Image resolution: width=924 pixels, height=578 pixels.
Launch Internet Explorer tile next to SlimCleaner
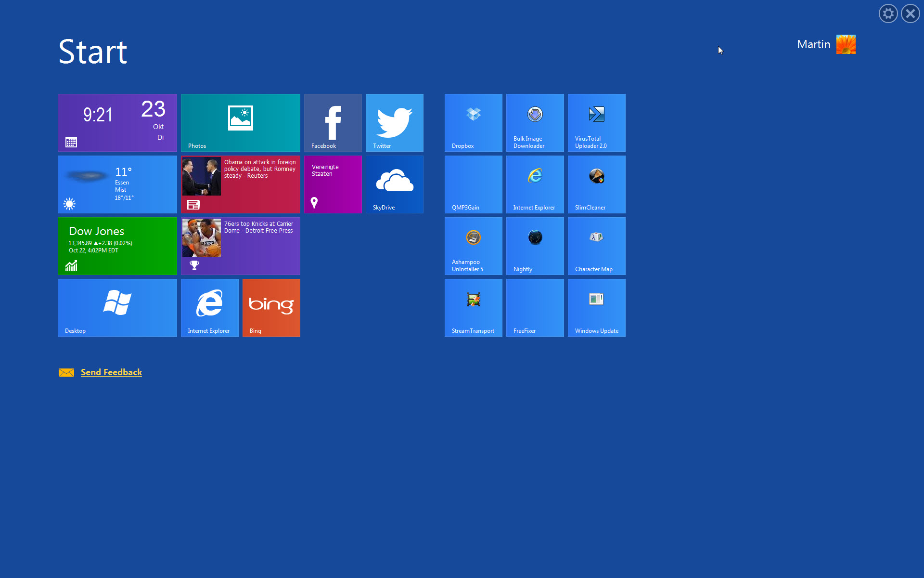pyautogui.click(x=535, y=184)
